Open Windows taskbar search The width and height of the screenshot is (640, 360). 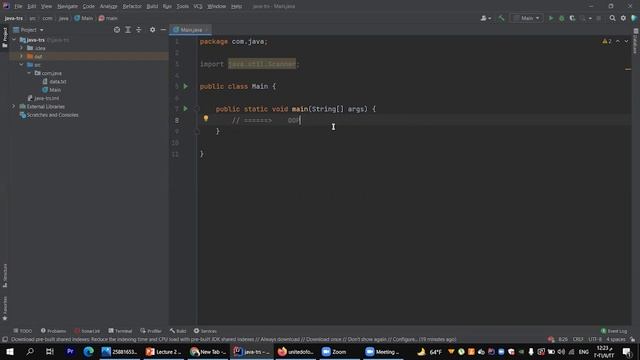[x=30, y=351]
